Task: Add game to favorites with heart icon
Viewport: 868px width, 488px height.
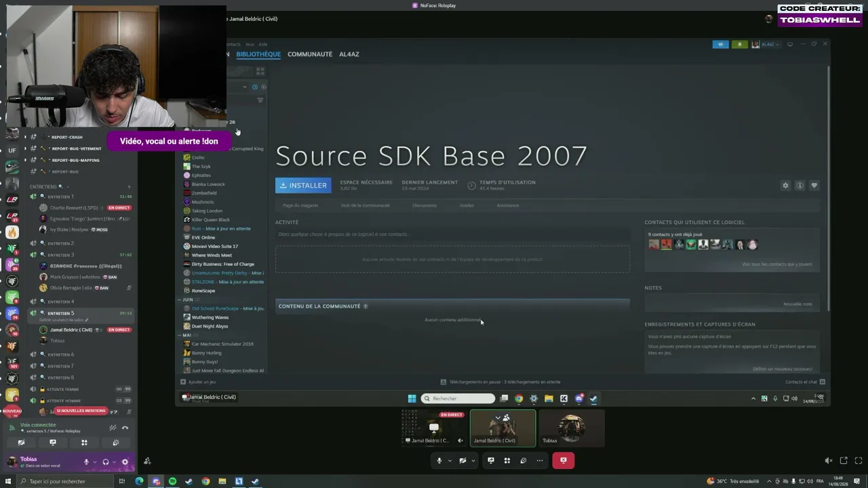Action: coord(814,185)
